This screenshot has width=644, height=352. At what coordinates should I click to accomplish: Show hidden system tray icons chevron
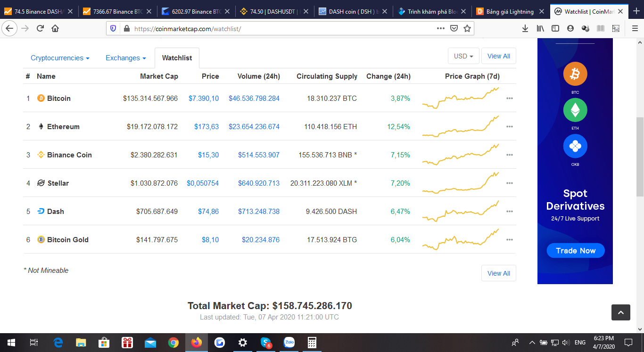click(x=532, y=343)
